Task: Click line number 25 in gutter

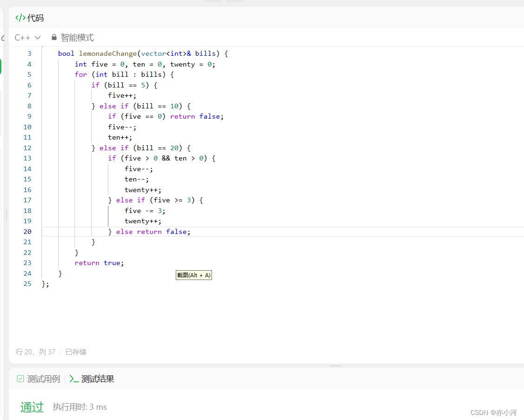Action: pyautogui.click(x=27, y=284)
